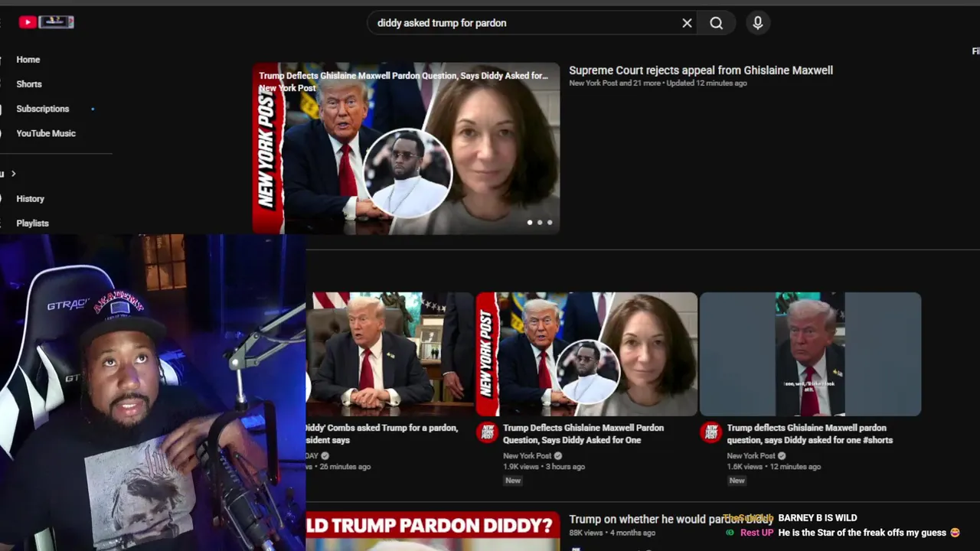Open 'says Diddy asked for one #shorts' title
Screen dimensions: 980x551
(x=809, y=434)
